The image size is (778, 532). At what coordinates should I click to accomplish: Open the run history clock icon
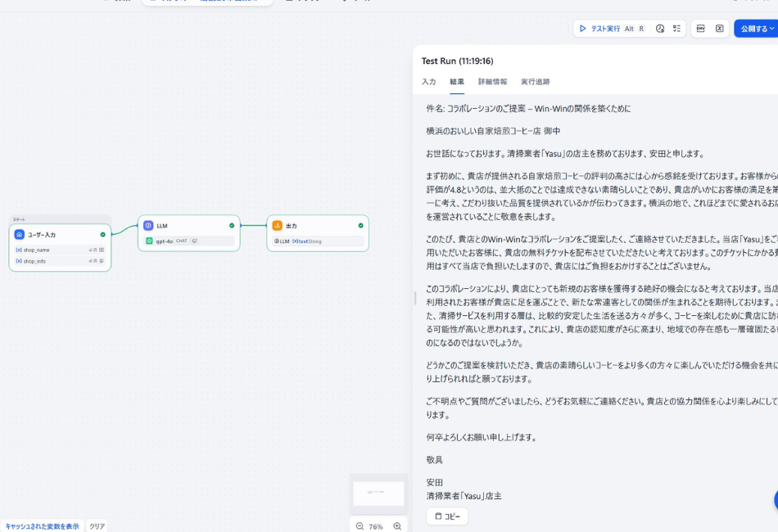pos(660,29)
